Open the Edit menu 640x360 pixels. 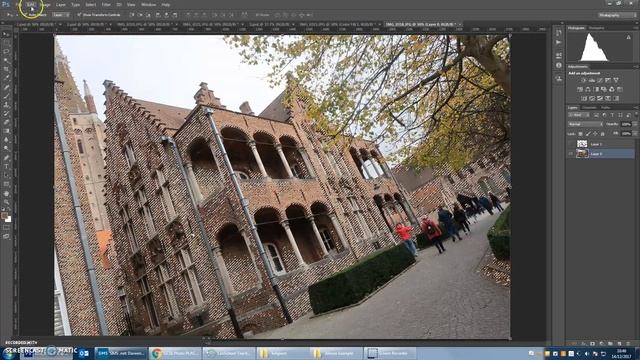(x=31, y=5)
